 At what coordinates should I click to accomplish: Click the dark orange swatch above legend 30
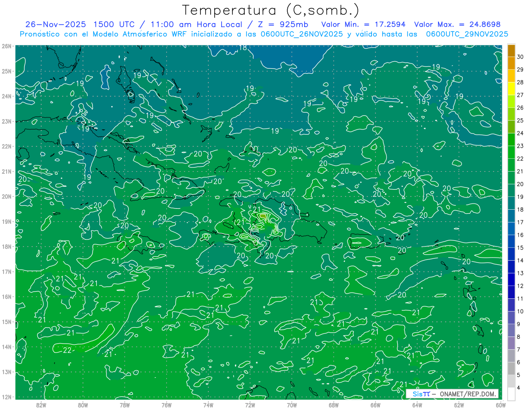pos(511,50)
